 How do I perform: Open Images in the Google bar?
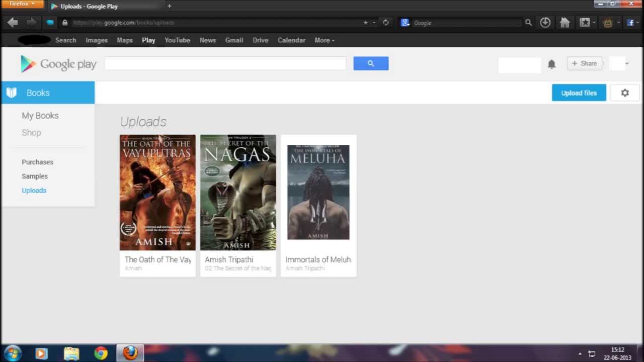pos(97,40)
